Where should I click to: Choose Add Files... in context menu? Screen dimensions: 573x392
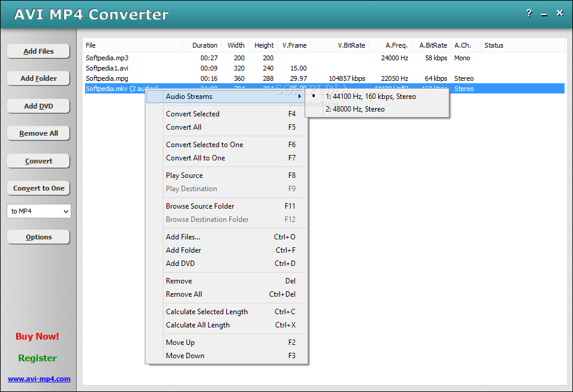click(x=227, y=237)
